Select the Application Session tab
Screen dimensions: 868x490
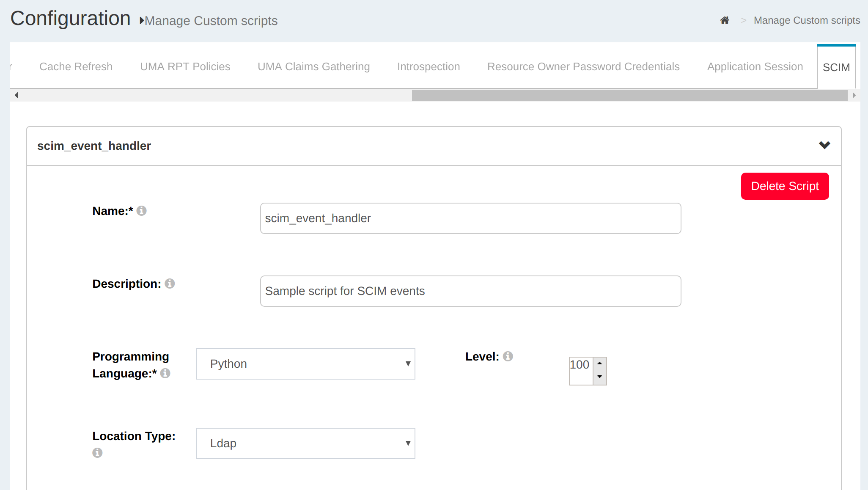click(755, 67)
